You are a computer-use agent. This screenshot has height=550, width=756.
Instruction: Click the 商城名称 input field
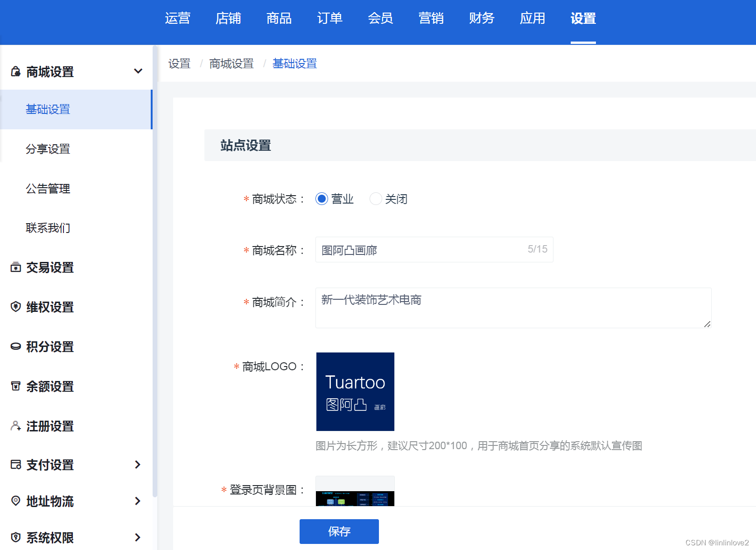pyautogui.click(x=434, y=250)
